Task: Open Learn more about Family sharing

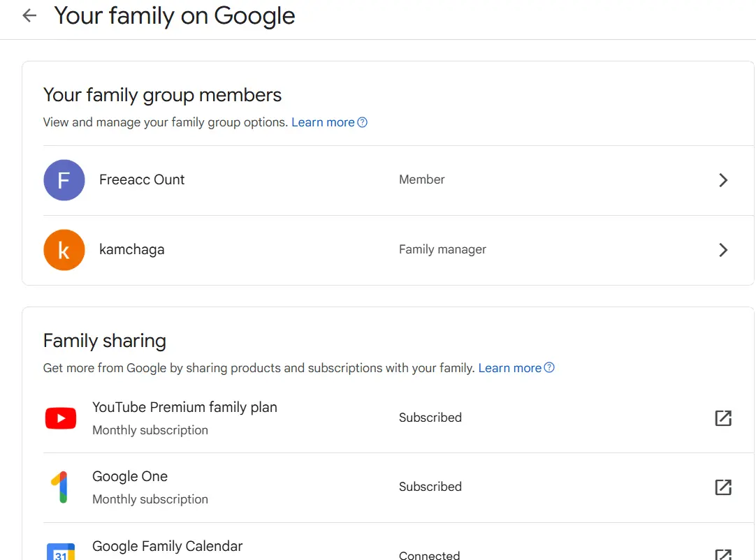Action: coord(509,368)
